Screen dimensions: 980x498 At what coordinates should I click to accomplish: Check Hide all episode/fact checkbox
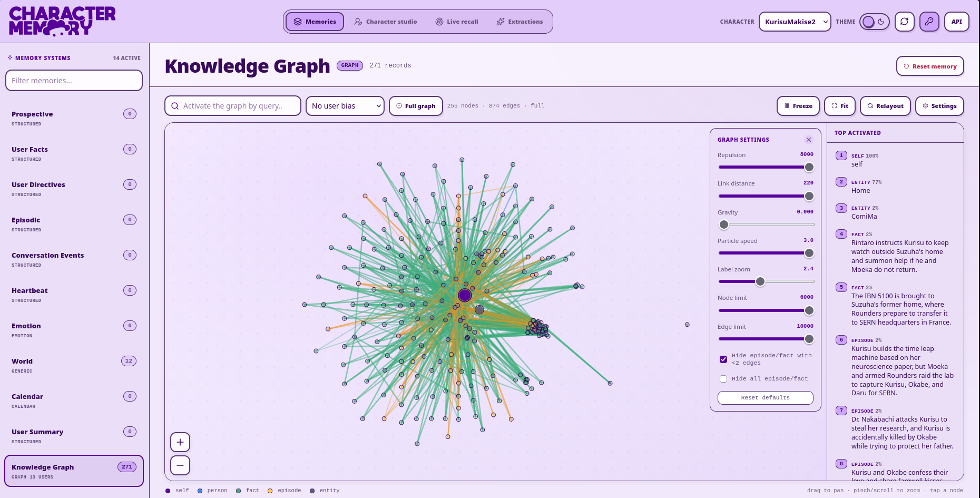[x=723, y=379]
